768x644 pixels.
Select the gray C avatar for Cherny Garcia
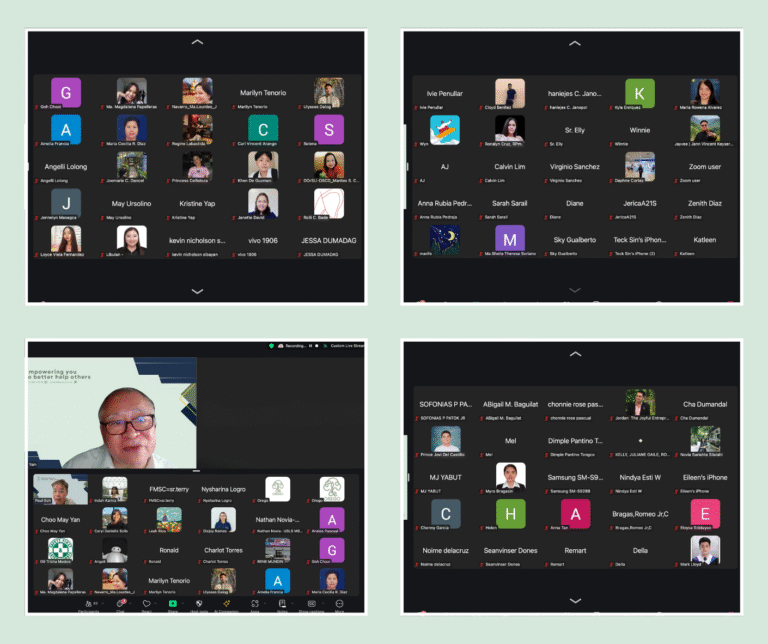[446, 514]
